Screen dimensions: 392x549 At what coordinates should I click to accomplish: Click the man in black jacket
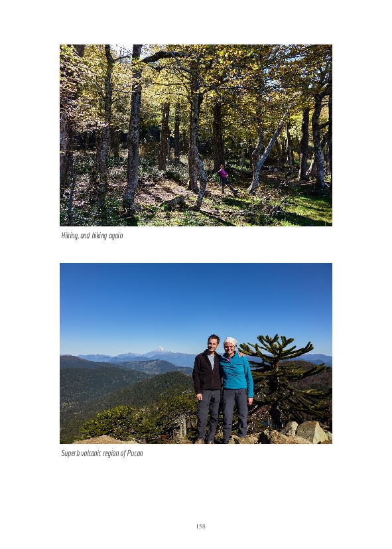tap(208, 388)
